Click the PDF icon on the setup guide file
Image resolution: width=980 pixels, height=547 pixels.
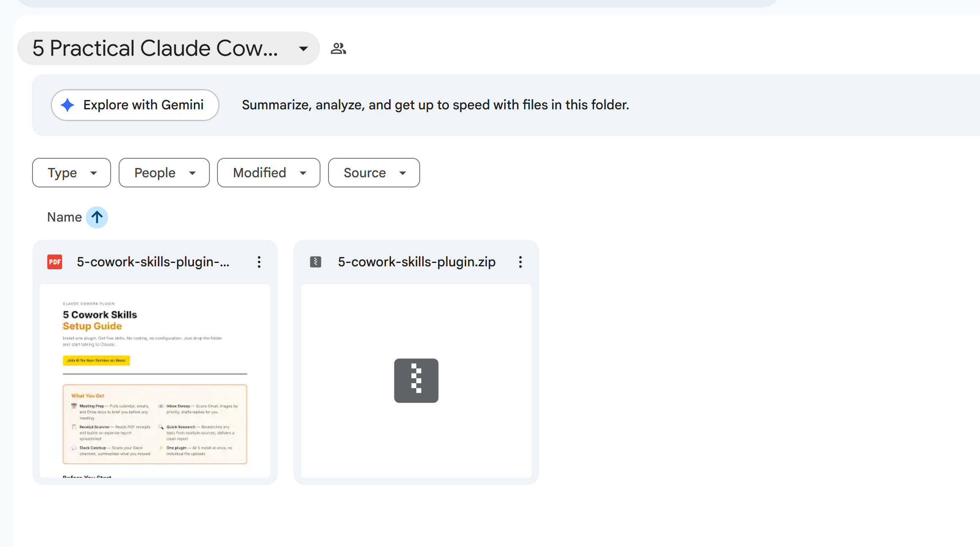54,262
